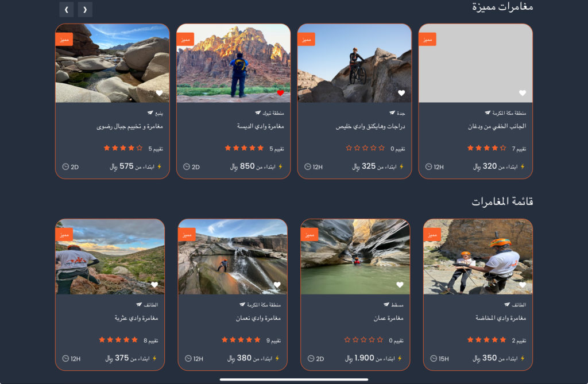This screenshot has width=588, height=384.
Task: Click the featured badge on 320 riyal card
Action: click(x=427, y=40)
